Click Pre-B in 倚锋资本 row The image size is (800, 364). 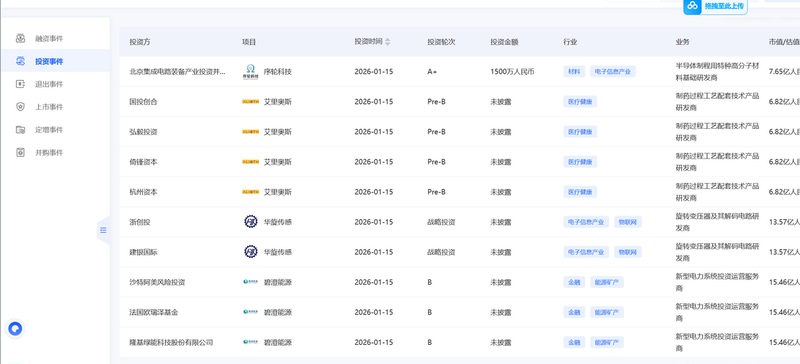click(436, 162)
